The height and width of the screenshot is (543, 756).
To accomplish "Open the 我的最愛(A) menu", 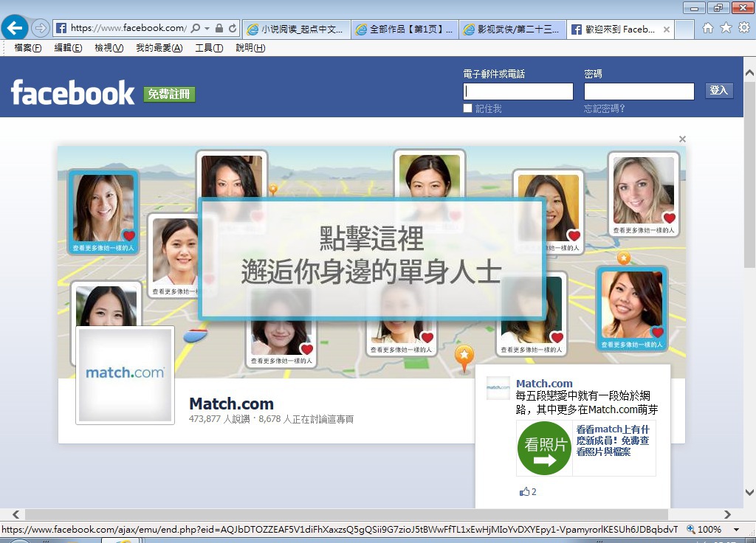I will (x=159, y=48).
